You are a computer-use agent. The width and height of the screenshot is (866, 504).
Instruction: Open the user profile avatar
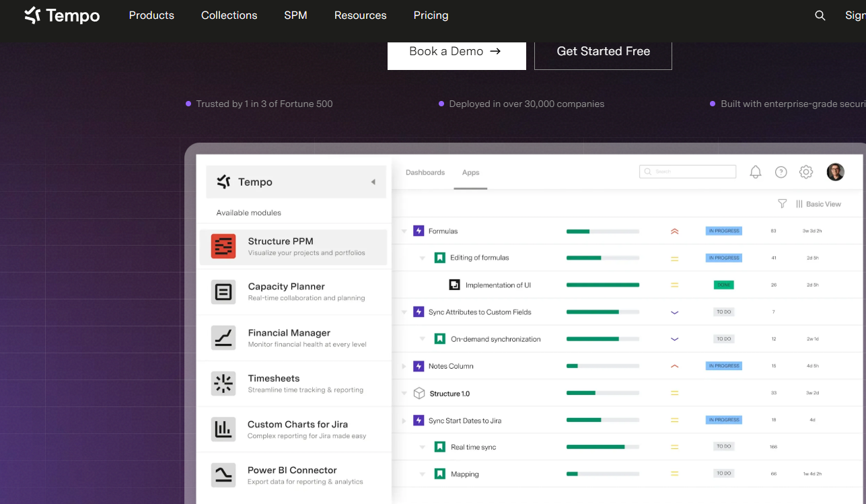(x=836, y=172)
